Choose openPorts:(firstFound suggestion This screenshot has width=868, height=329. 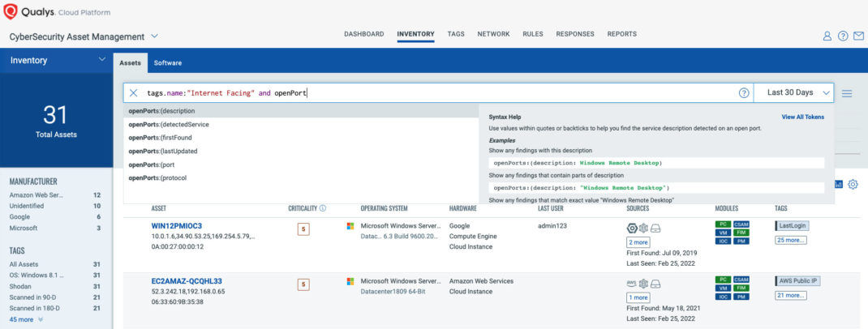tap(301, 138)
